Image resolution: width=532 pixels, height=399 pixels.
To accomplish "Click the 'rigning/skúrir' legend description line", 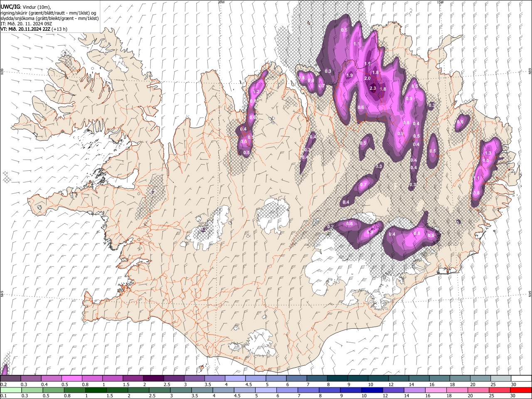I will [48, 13].
